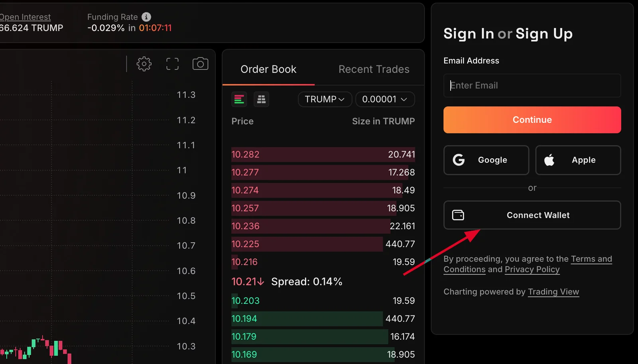This screenshot has height=364, width=638.
Task: Open Privacy Policy link
Action: [532, 270]
